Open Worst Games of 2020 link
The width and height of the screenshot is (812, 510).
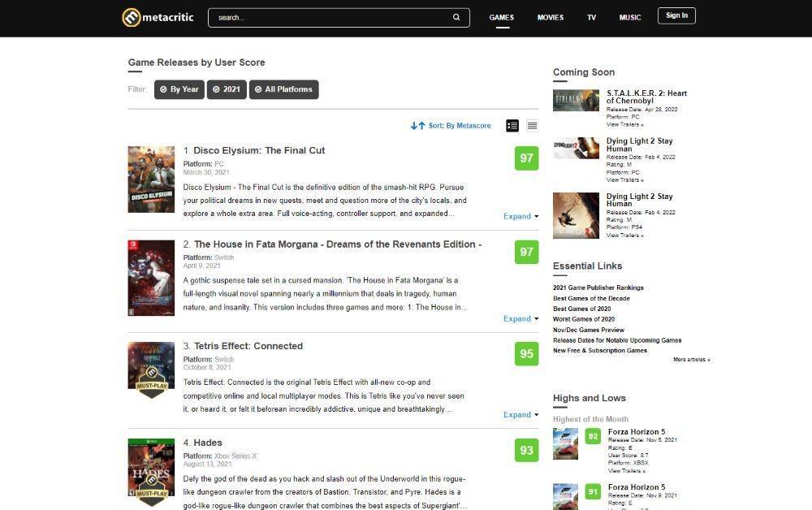click(x=584, y=319)
